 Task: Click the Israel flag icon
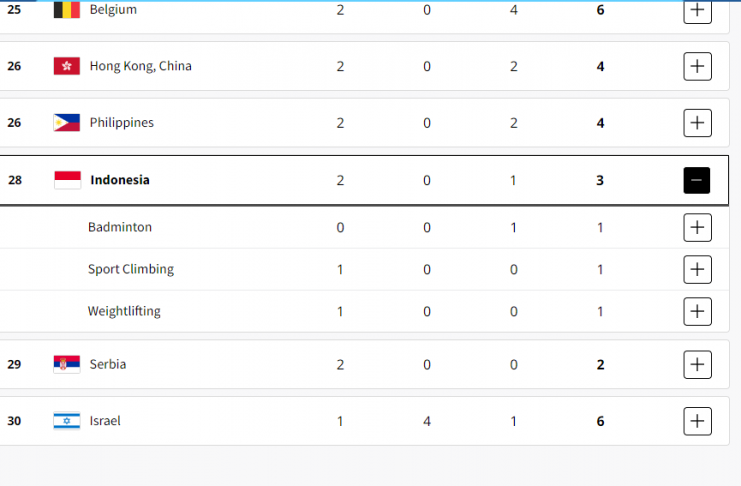click(67, 421)
